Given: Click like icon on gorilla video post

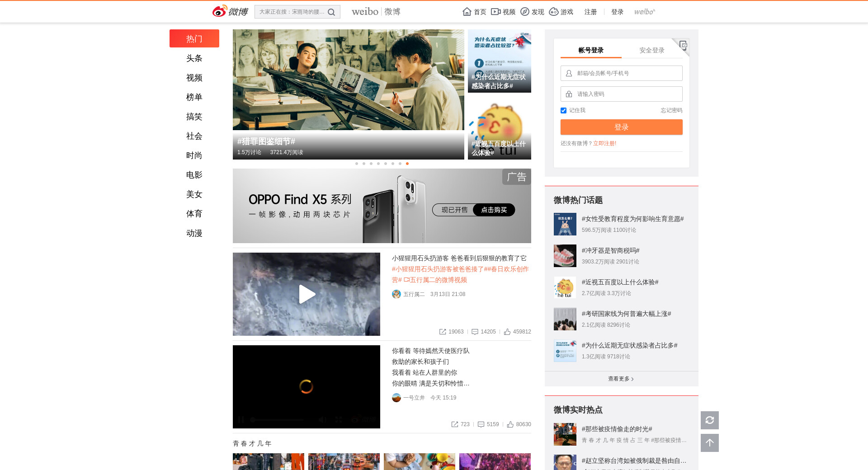Looking at the screenshot, I should [507, 332].
